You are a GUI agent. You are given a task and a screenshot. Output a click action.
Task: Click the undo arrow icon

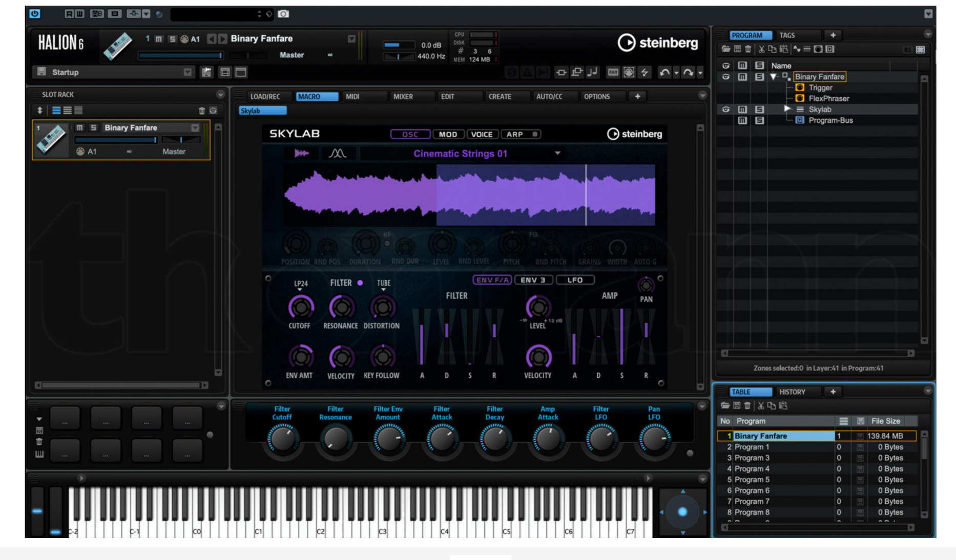tap(664, 72)
